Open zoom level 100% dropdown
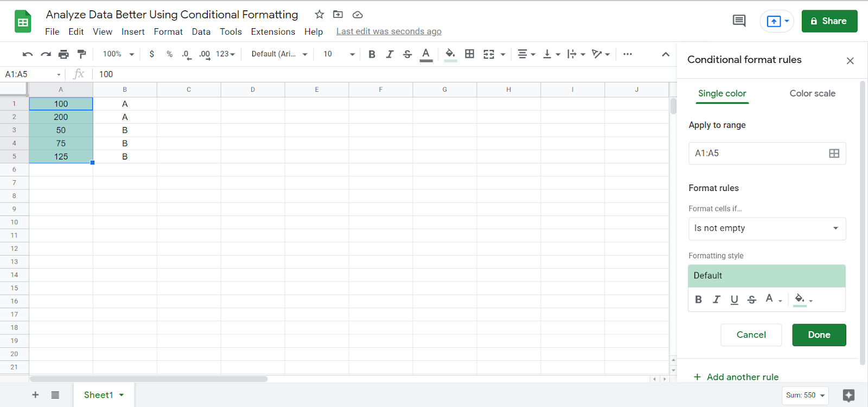 pos(118,54)
